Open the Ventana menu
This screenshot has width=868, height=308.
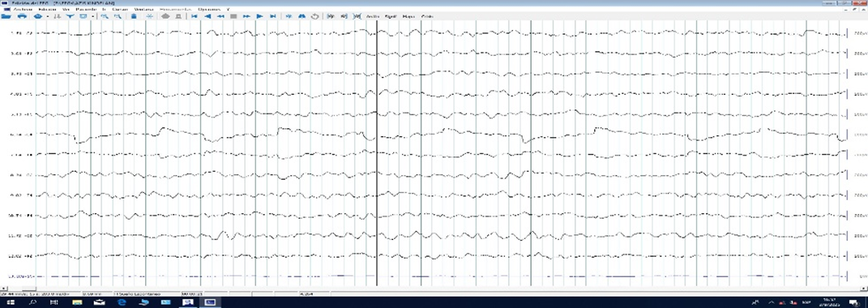[144, 10]
